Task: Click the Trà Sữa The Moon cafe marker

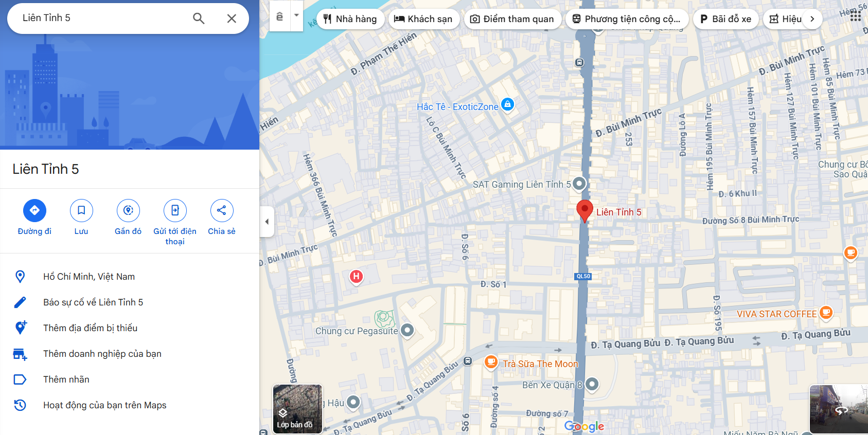Action: (x=491, y=362)
